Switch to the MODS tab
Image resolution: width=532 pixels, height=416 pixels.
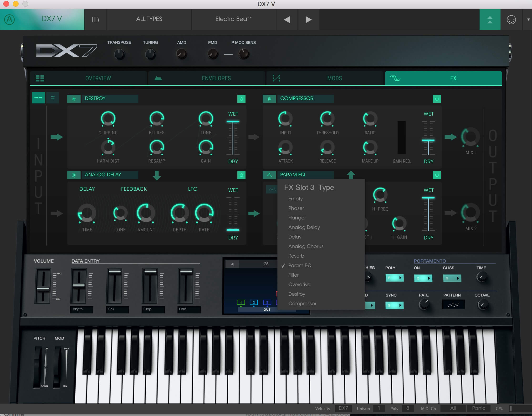tap(325, 78)
